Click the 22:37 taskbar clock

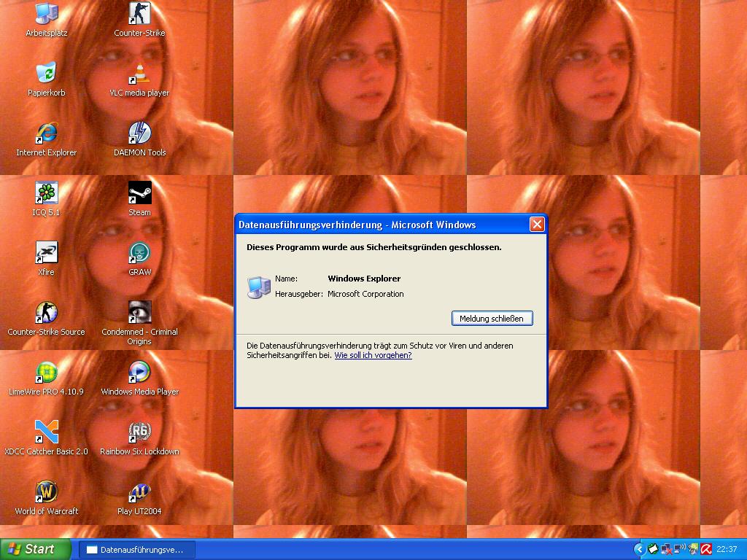click(727, 549)
